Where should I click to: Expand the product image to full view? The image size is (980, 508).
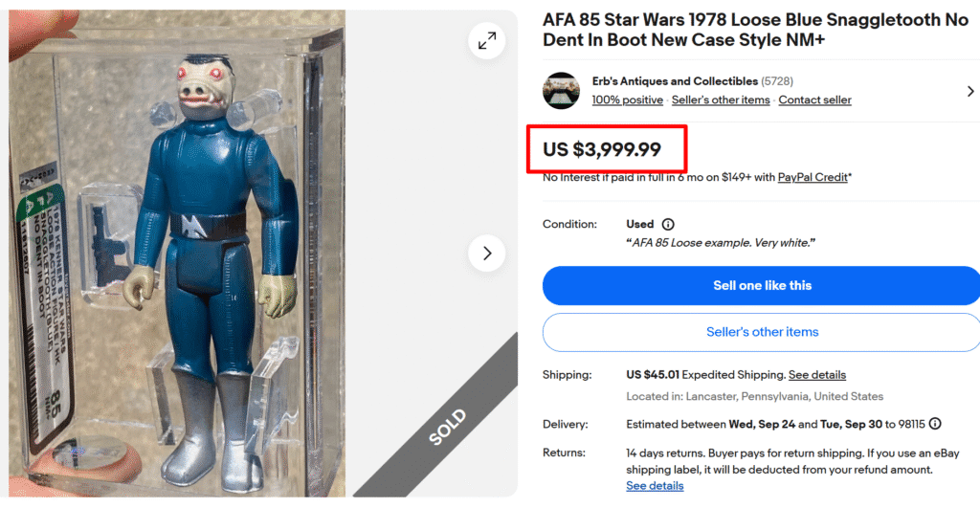487,41
